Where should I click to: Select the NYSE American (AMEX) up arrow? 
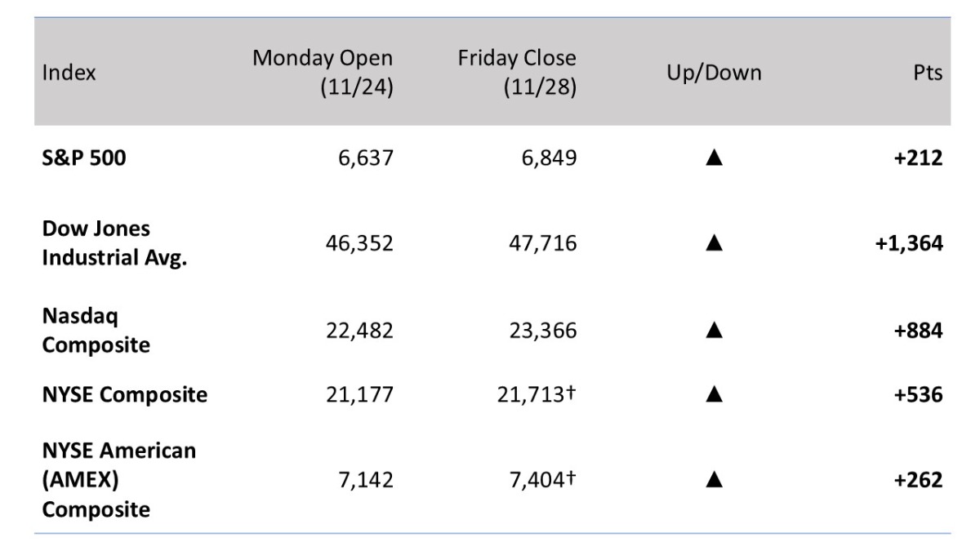pyautogui.click(x=714, y=480)
